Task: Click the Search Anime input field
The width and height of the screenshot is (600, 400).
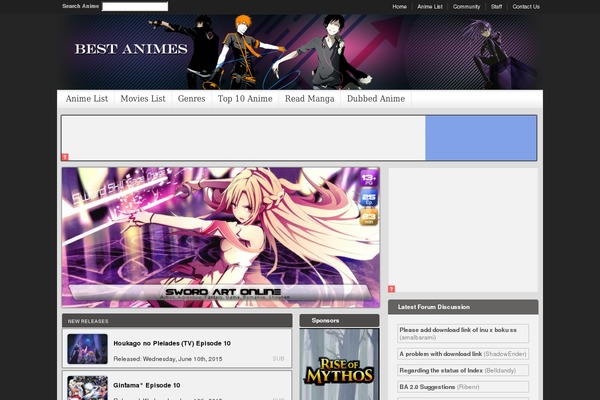Action: [x=135, y=7]
